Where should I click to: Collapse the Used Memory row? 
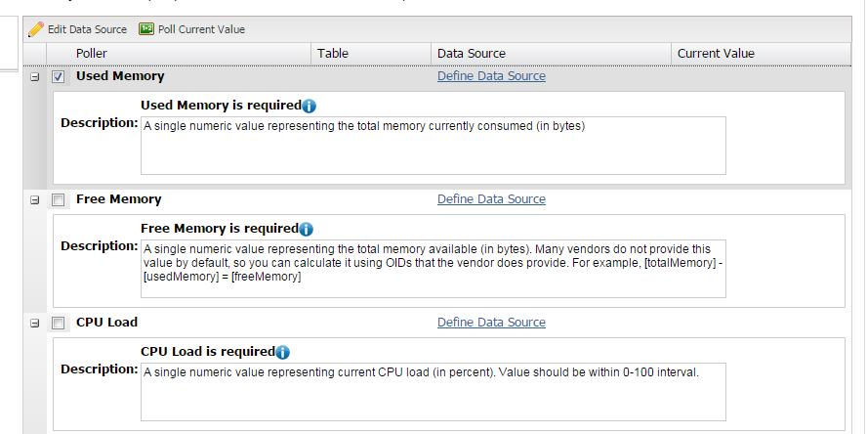click(x=35, y=76)
